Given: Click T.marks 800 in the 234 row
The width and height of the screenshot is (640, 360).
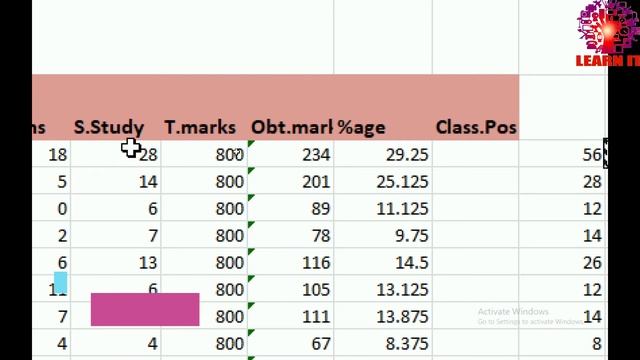Looking at the screenshot, I should click(x=204, y=154).
